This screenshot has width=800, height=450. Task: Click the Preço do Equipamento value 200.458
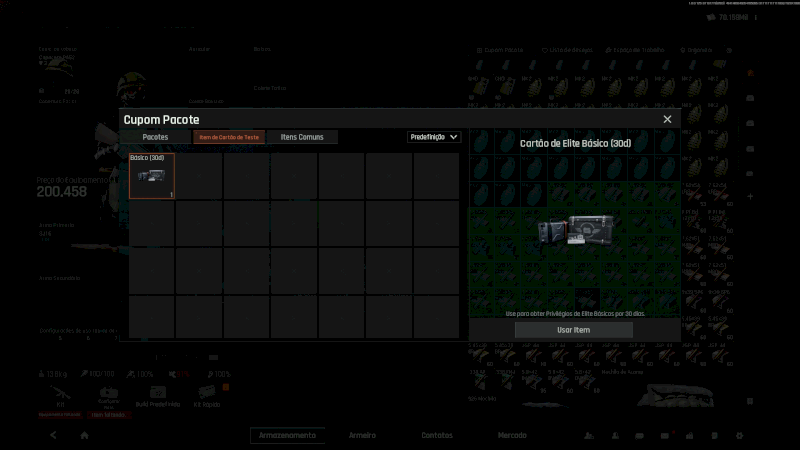coord(62,192)
